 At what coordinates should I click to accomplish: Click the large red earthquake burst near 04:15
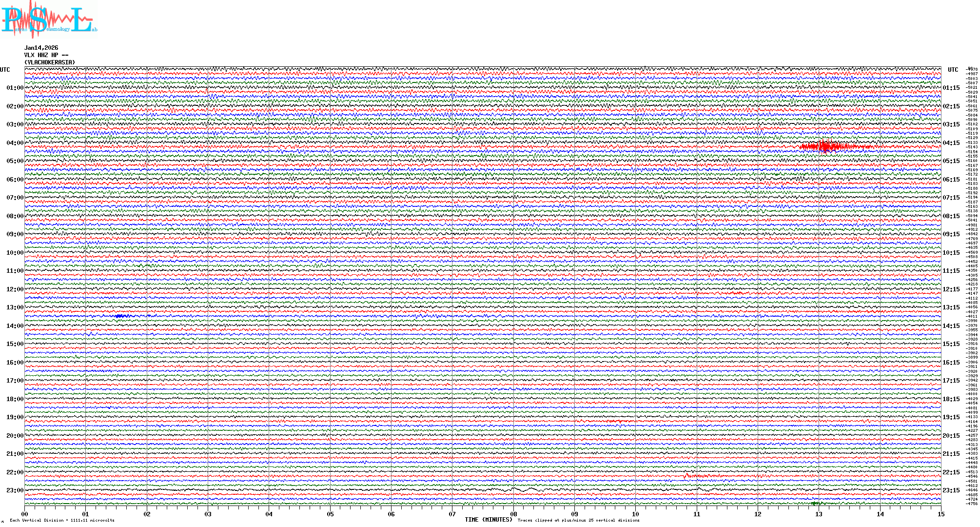pyautogui.click(x=825, y=146)
